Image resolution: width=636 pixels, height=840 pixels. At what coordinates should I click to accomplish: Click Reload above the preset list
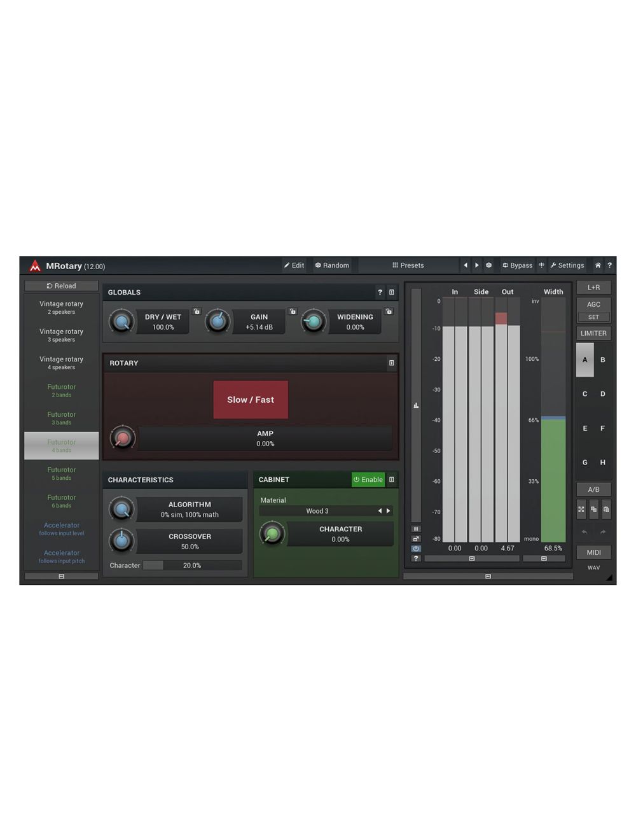(61, 286)
